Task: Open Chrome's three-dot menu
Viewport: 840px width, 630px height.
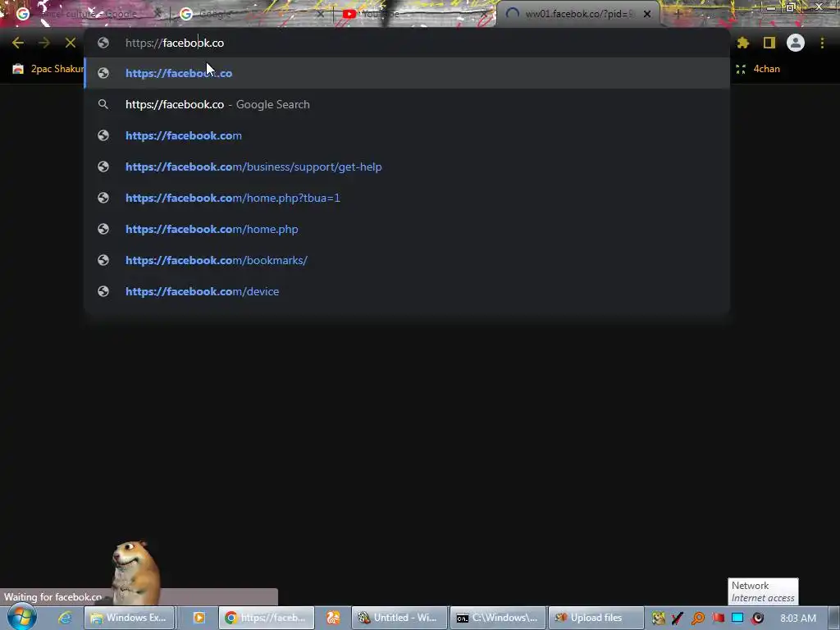Action: tap(822, 43)
